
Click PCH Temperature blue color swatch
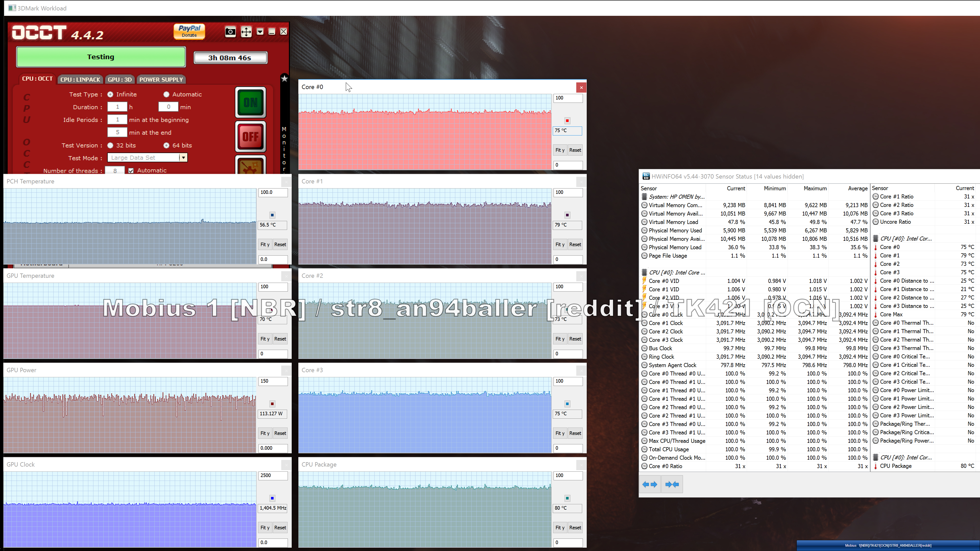(x=272, y=215)
